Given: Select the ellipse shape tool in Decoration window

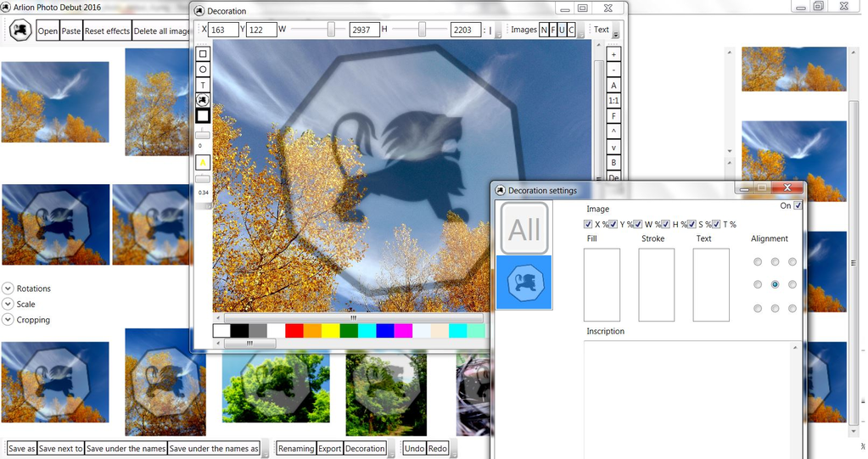Looking at the screenshot, I should (203, 70).
